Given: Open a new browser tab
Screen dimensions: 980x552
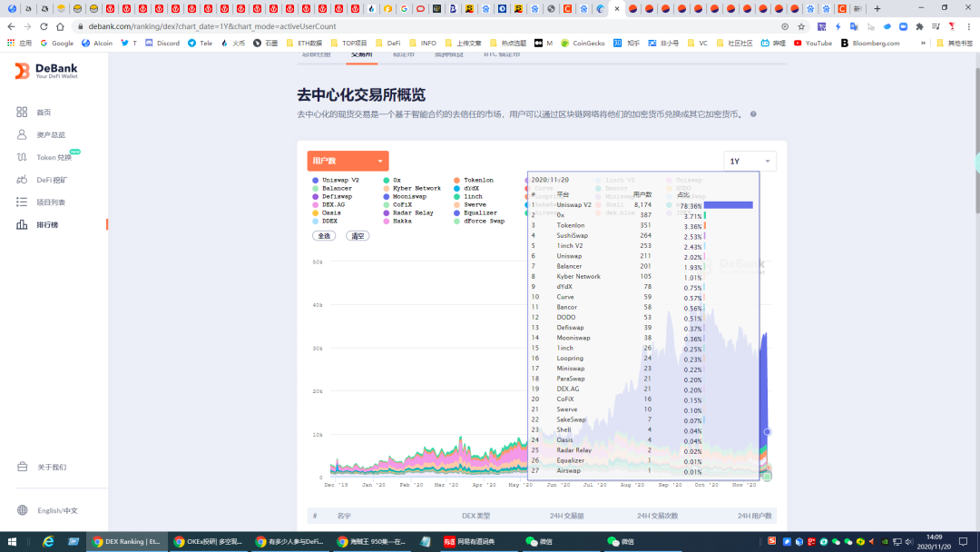Looking at the screenshot, I should pos(877,8).
